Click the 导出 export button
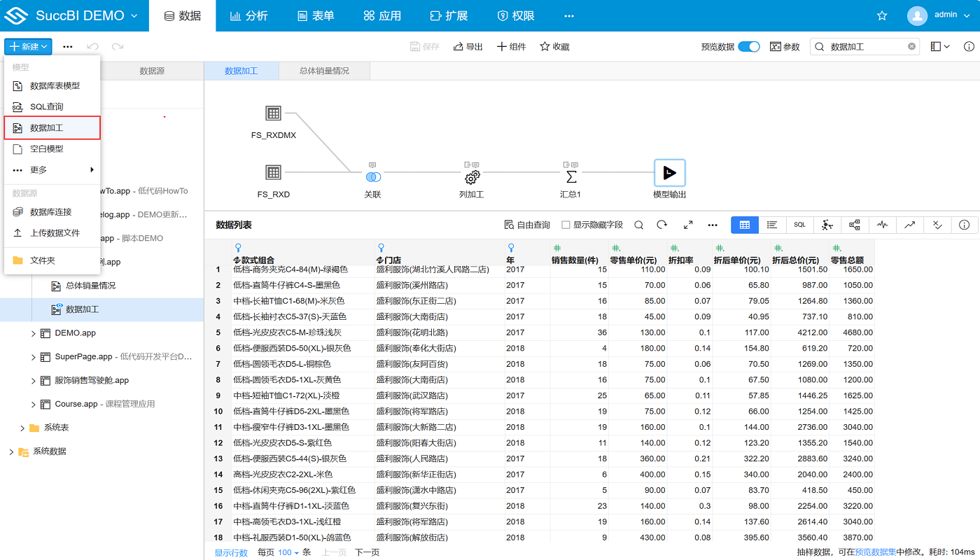 click(468, 46)
